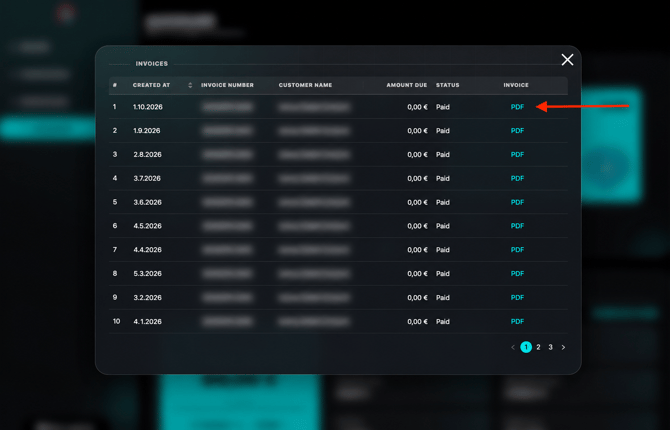Screen dimensions: 670x430
Task: Sort invoices by Created At column arrows
Action: [190, 85]
